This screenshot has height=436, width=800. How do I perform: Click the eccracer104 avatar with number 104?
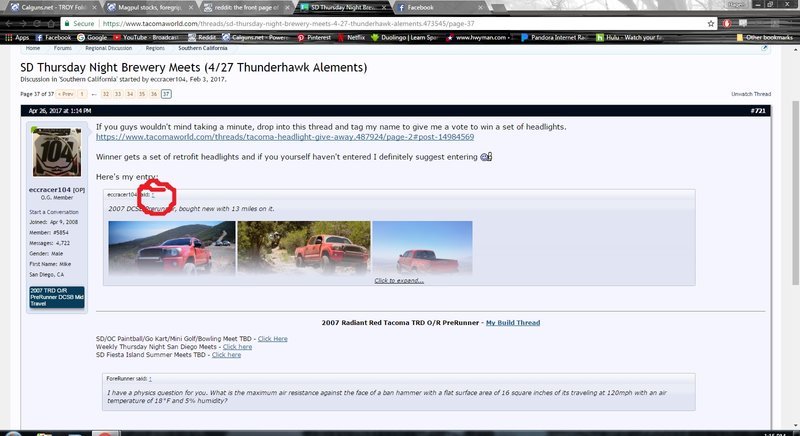pos(57,152)
